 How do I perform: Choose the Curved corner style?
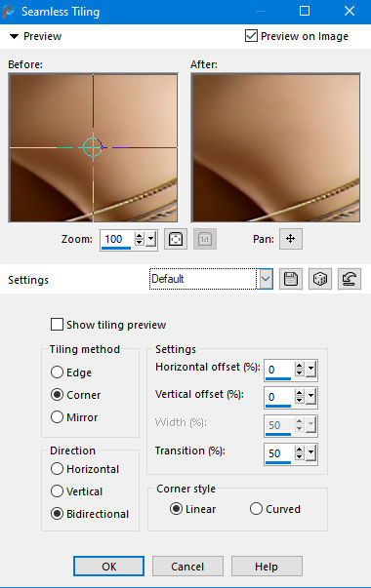pyautogui.click(x=256, y=509)
